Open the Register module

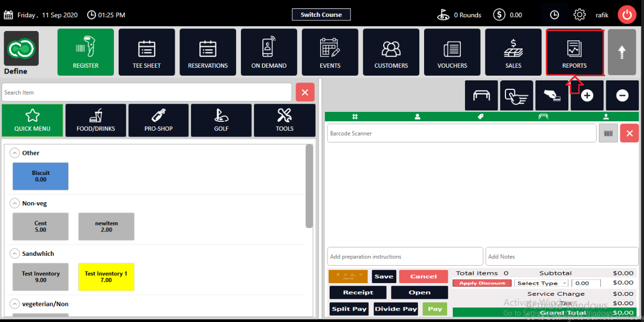click(86, 52)
